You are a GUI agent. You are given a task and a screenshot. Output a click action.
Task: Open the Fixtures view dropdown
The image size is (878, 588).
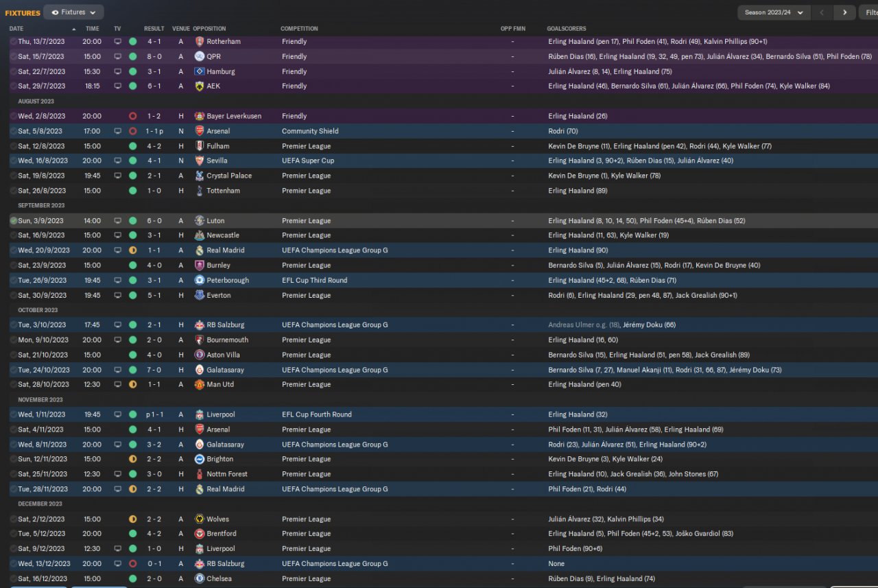[73, 12]
